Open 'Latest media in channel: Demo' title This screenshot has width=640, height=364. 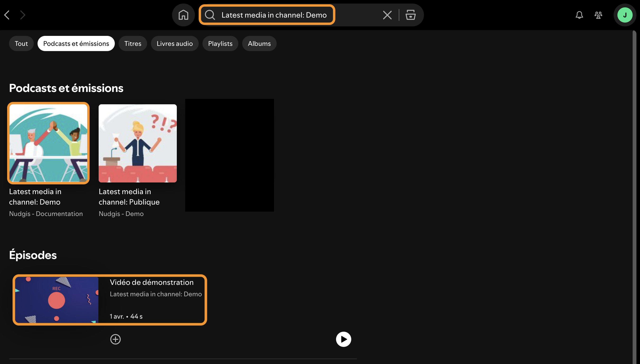35,197
